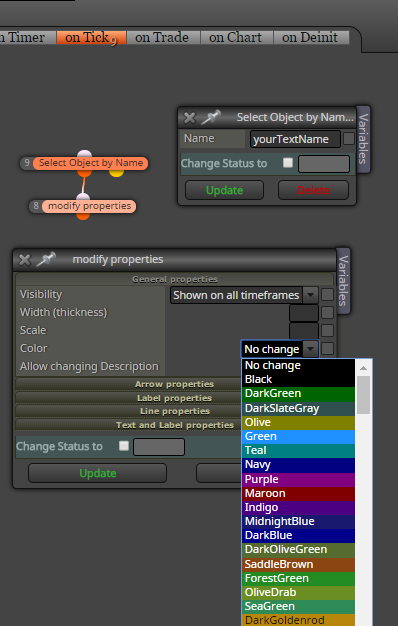Pin the modify properties panel
Screen dimensions: 398x626
(x=46, y=260)
